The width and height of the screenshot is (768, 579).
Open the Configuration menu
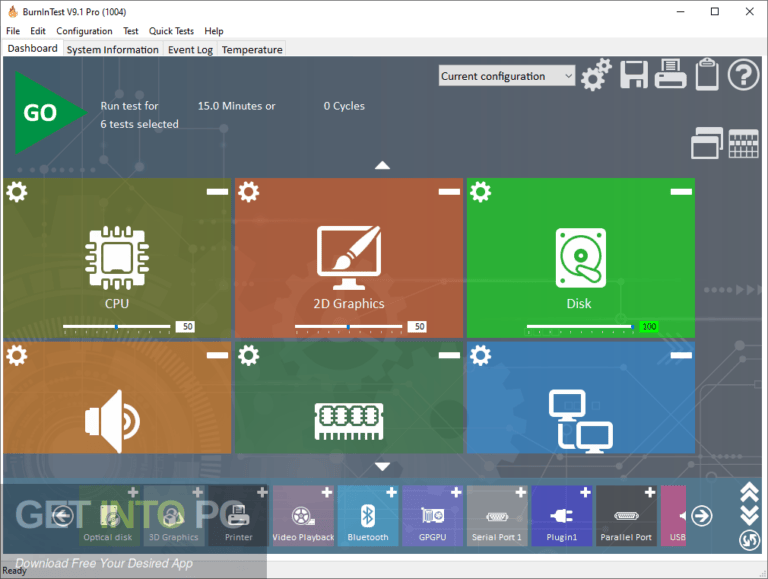pyautogui.click(x=84, y=31)
